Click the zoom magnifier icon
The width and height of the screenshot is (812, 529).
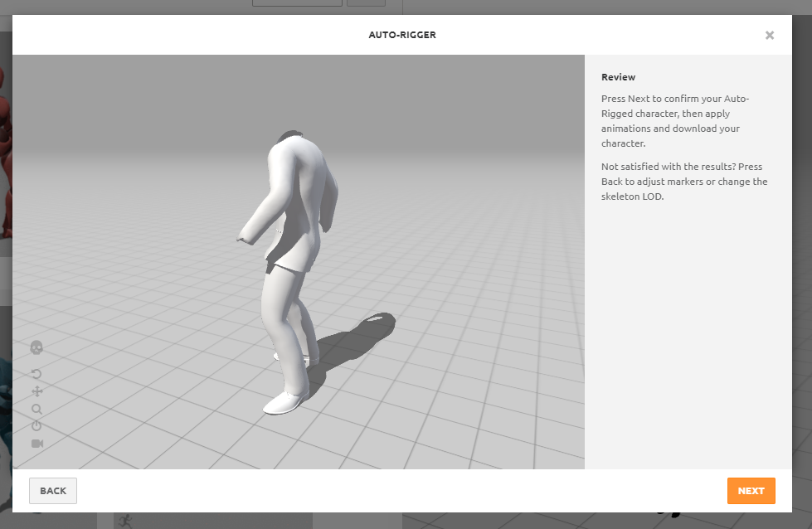36,409
